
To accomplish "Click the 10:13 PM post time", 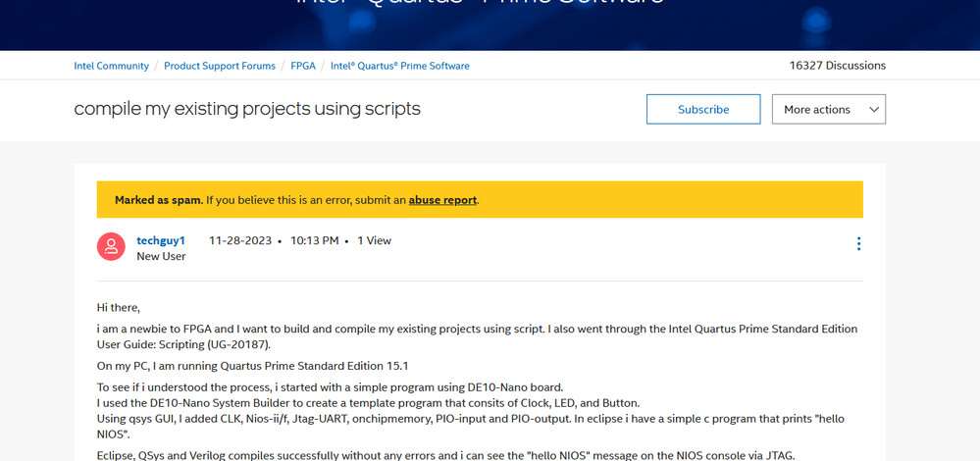I will pos(314,240).
